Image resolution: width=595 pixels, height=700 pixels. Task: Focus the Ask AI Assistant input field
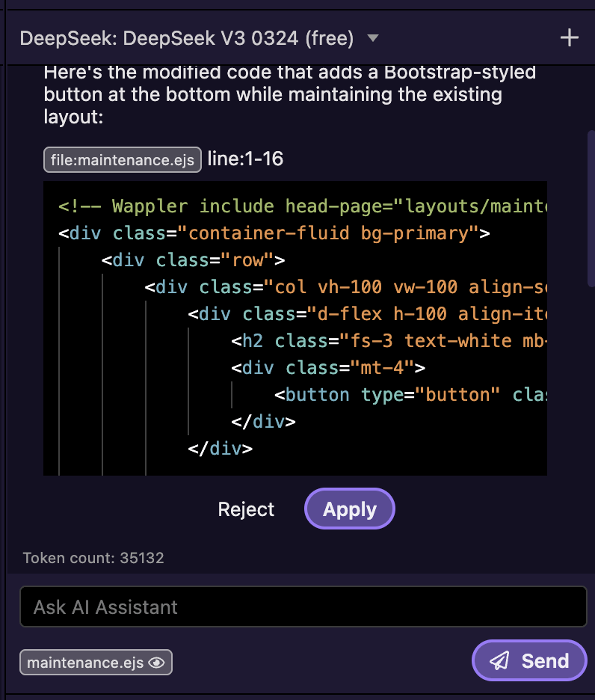(303, 607)
